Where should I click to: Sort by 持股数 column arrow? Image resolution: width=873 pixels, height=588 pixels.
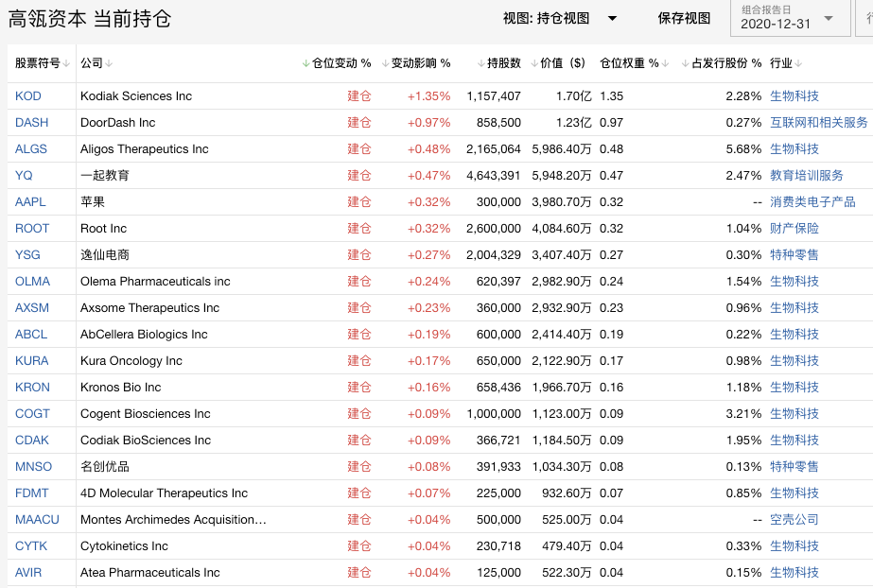(481, 64)
